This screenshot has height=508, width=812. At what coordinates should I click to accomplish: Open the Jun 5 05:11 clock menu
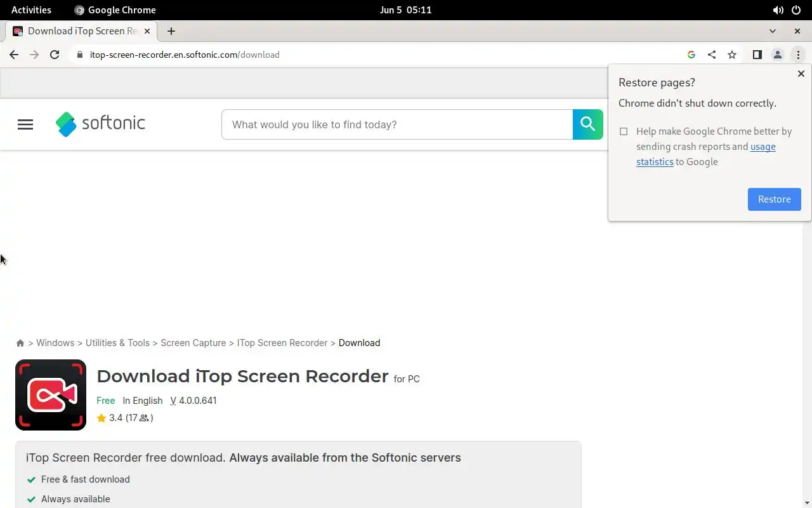pyautogui.click(x=405, y=10)
